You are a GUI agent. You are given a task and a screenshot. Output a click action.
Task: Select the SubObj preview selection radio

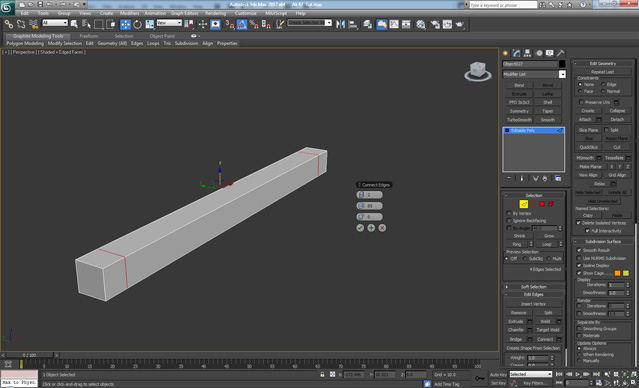[525, 259]
